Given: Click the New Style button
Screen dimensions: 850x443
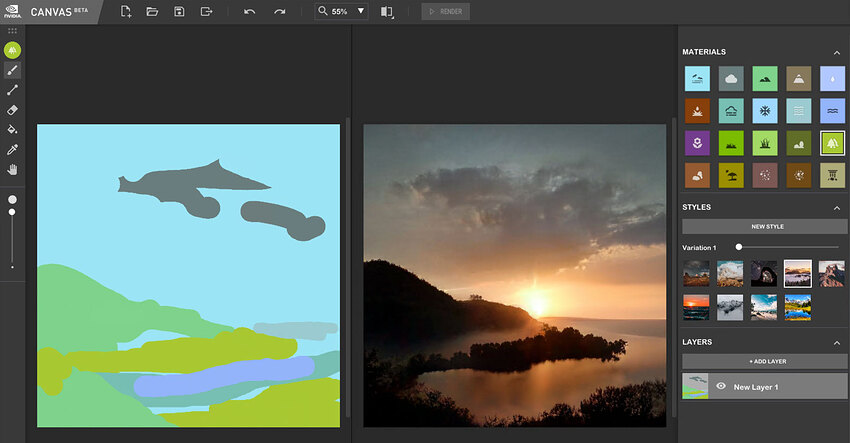Looking at the screenshot, I should tap(764, 226).
